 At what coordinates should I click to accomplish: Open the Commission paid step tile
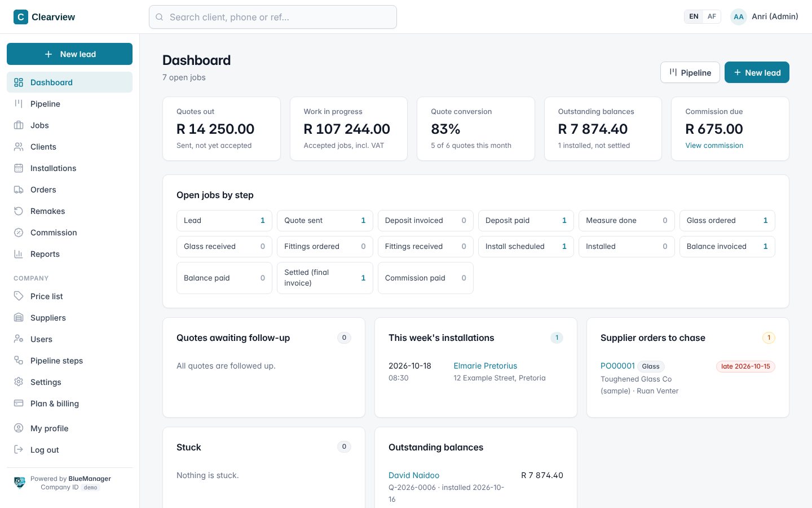(x=426, y=278)
